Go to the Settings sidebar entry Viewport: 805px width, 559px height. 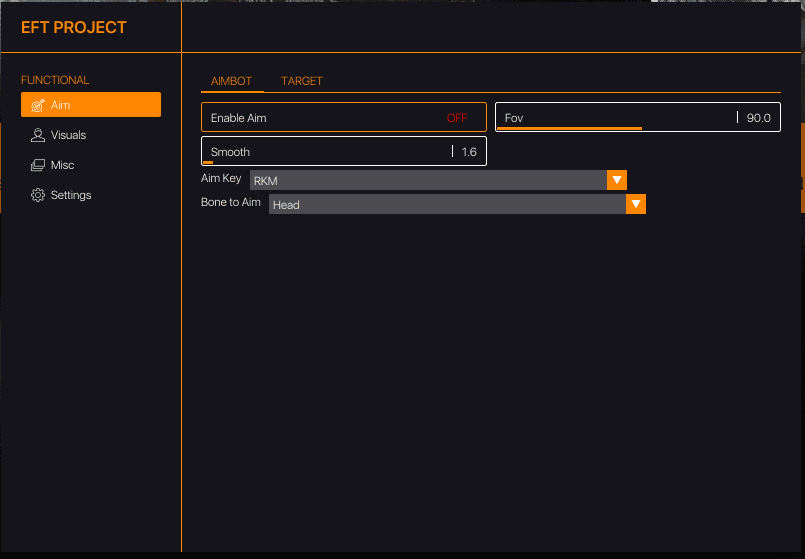pos(70,195)
